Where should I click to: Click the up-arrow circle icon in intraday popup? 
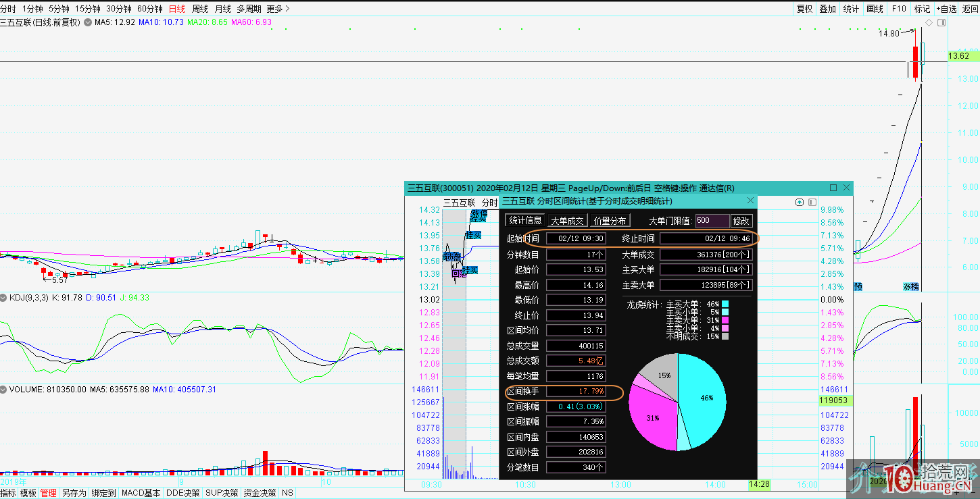click(x=800, y=202)
